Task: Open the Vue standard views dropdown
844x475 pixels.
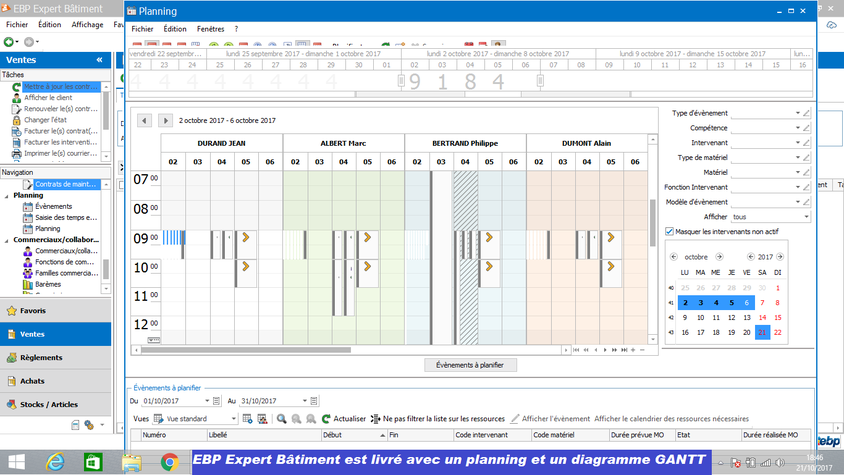Action: [x=233, y=418]
